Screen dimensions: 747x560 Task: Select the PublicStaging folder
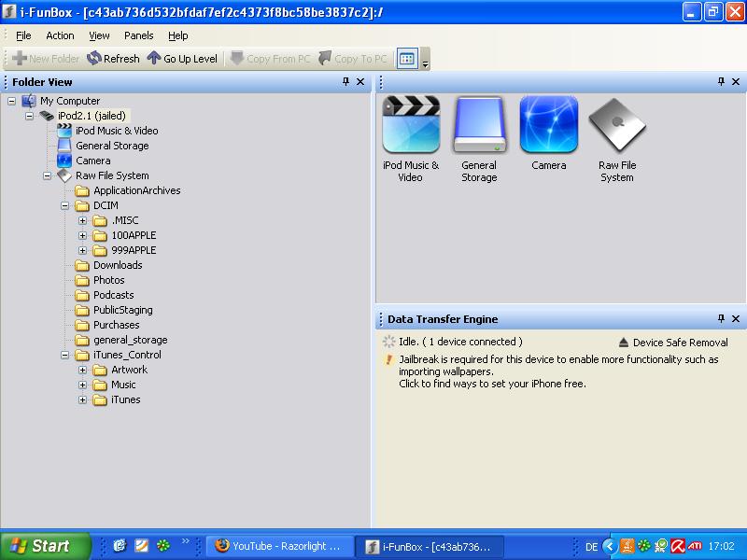(x=123, y=310)
